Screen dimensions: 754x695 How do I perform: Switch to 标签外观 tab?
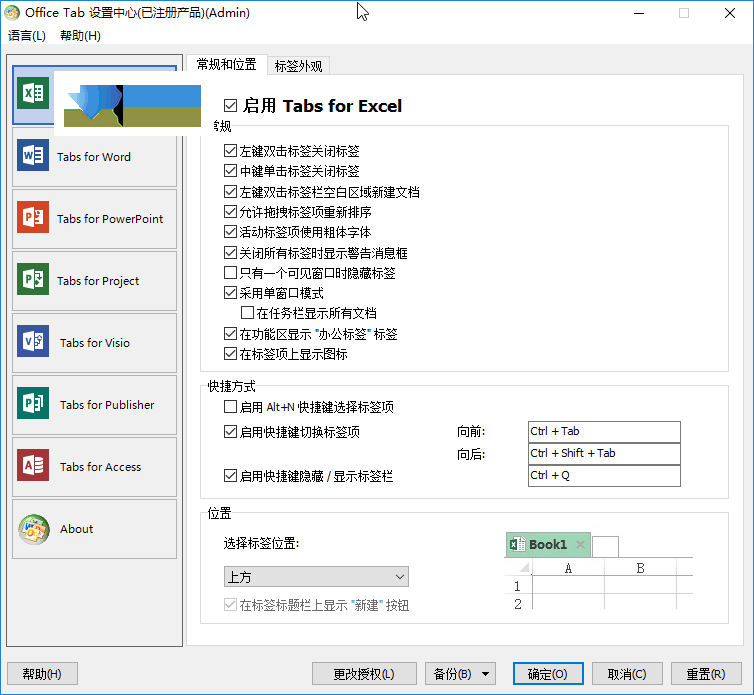coord(298,66)
